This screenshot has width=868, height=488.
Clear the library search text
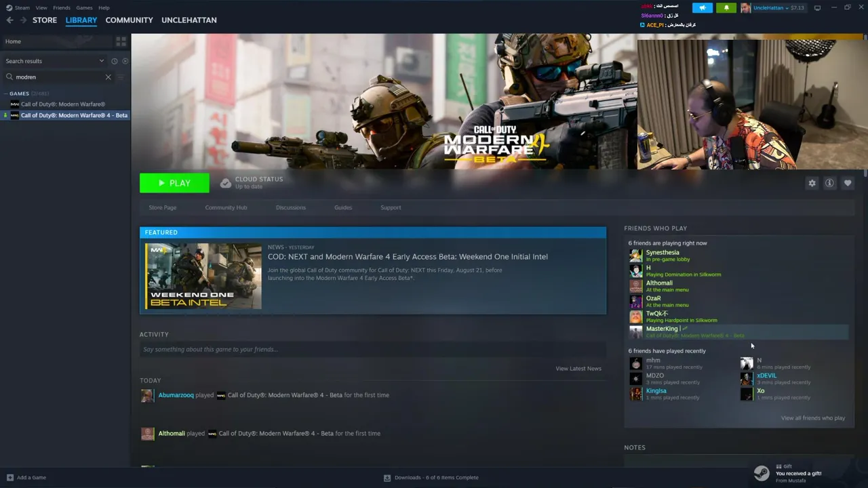coord(108,77)
